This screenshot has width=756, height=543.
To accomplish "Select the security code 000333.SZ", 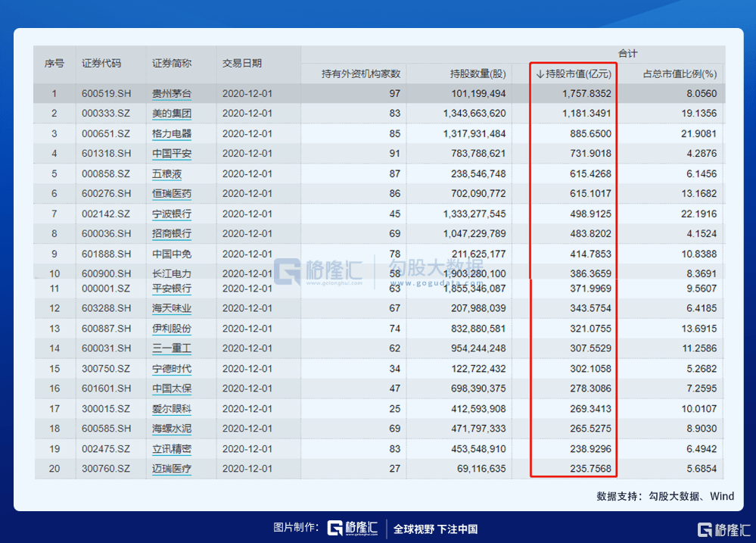I will (x=106, y=114).
